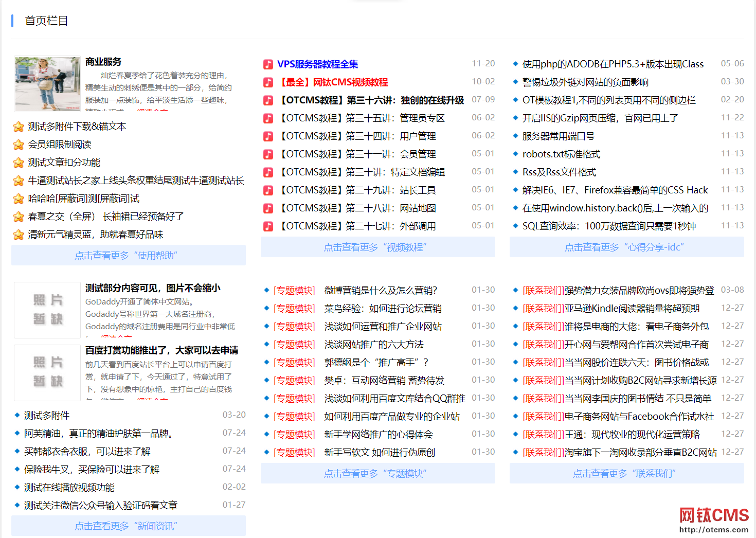Image resolution: width=756 pixels, height=538 pixels.
Task: Open article robots.txt标准格式
Action: 561,154
